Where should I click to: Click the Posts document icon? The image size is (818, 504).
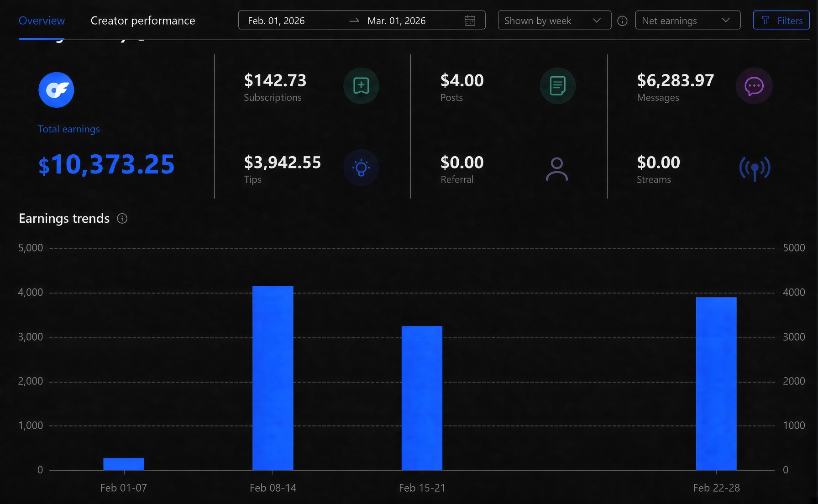tap(557, 86)
